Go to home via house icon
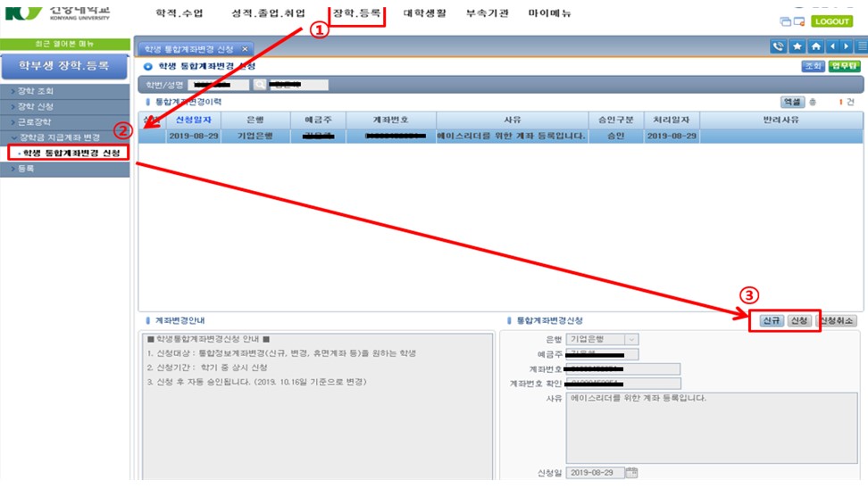The height and width of the screenshot is (489, 868). (815, 47)
